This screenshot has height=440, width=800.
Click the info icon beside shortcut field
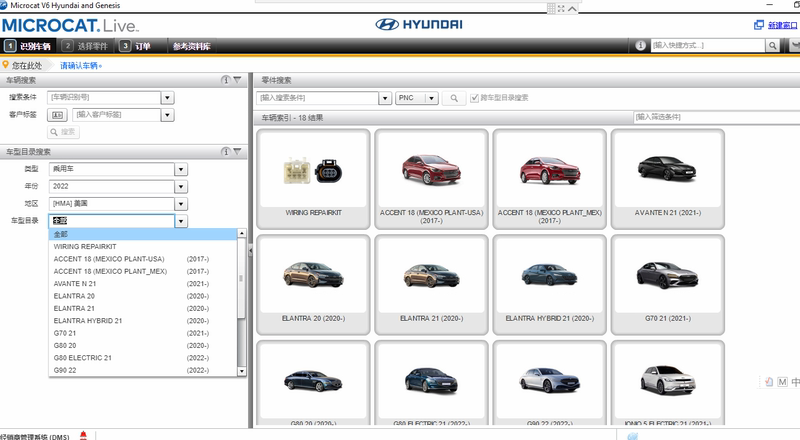point(640,45)
